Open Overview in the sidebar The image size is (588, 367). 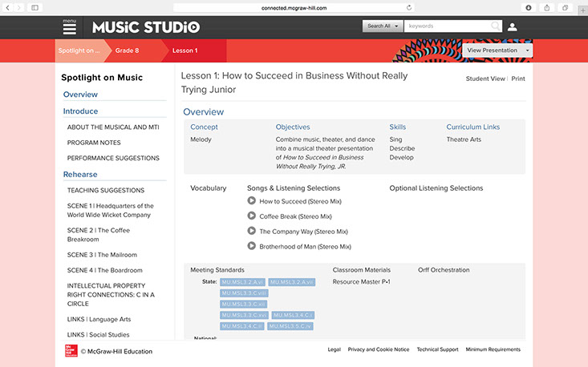[x=80, y=95]
